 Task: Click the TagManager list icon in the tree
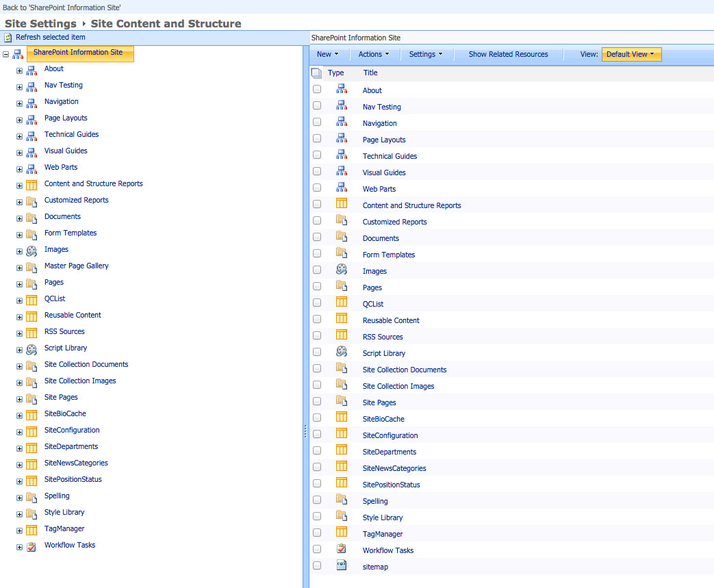pos(31,530)
